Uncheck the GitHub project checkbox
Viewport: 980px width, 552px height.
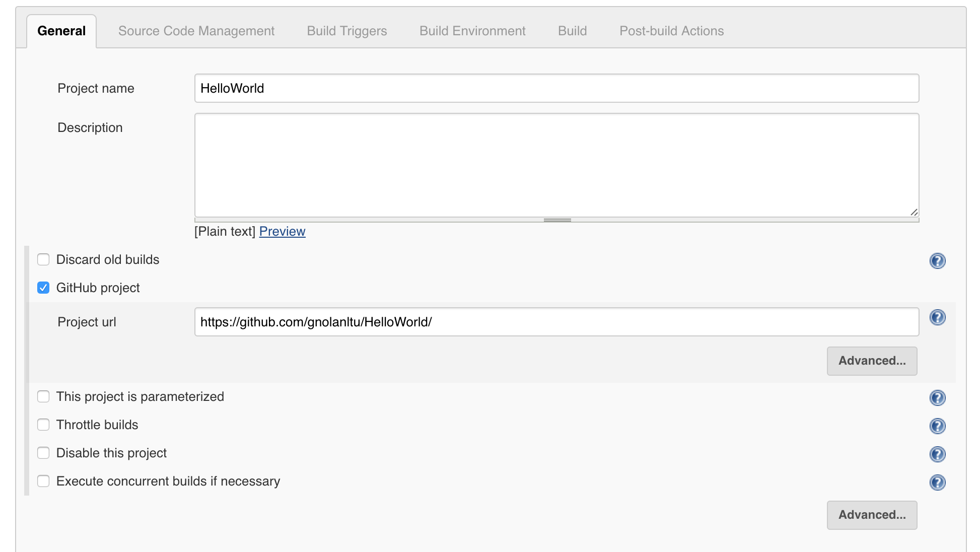tap(43, 288)
